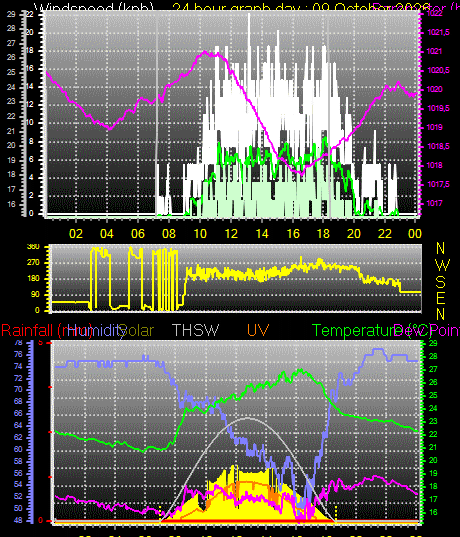This screenshot has width=460, height=537.
Task: Select the red Rainfall (mm) legend label
Action: coord(46,331)
